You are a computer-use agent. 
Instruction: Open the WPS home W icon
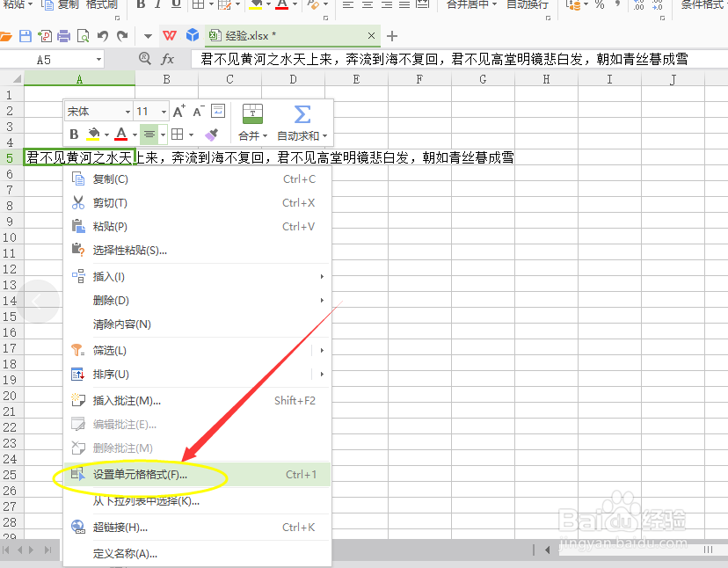pyautogui.click(x=170, y=36)
